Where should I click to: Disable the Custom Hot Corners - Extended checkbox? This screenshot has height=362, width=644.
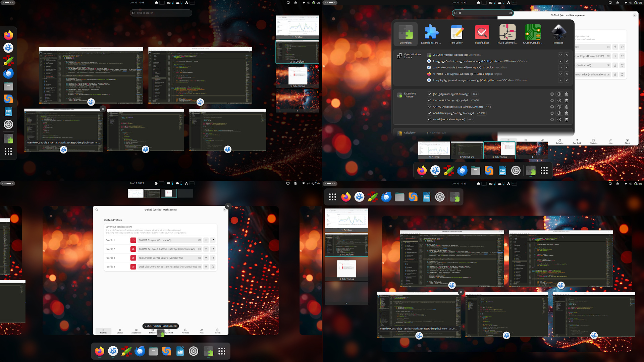point(429,101)
